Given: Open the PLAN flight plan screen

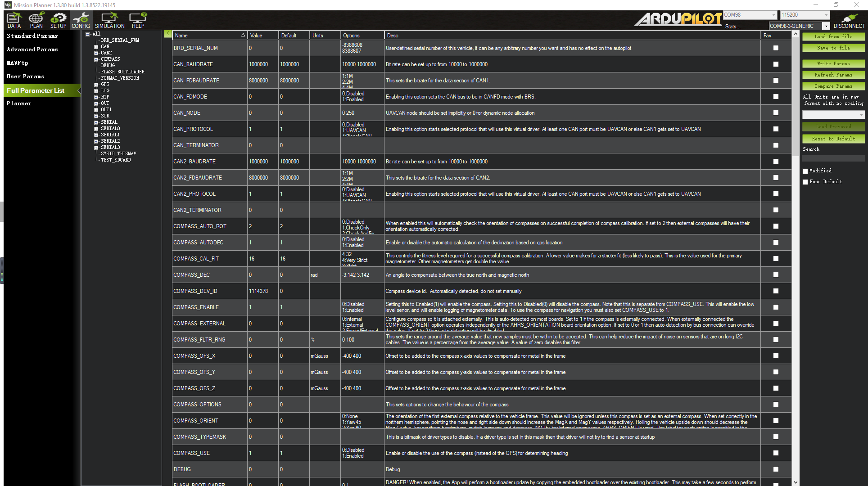Looking at the screenshot, I should [x=36, y=20].
